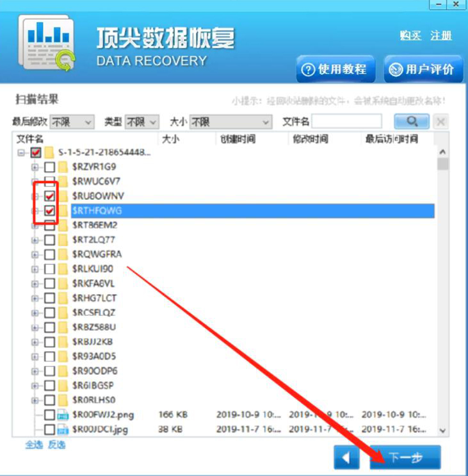Uncheck the $RU8OWNV folder checkbox
This screenshot has width=468, height=476.
tap(49, 196)
